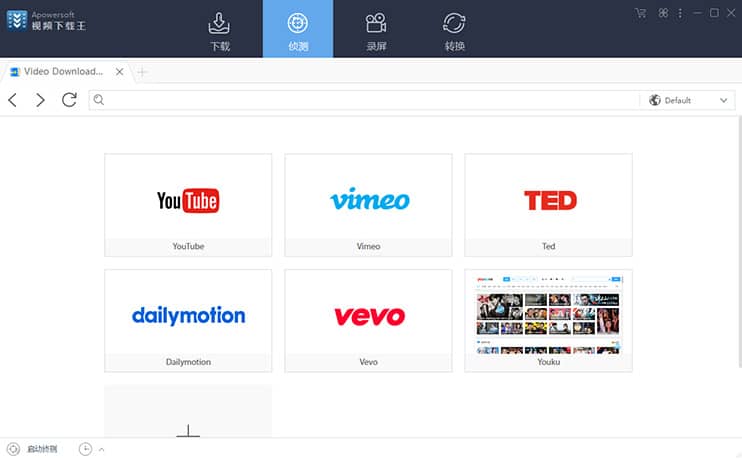Click the shopping cart icon

pos(640,13)
